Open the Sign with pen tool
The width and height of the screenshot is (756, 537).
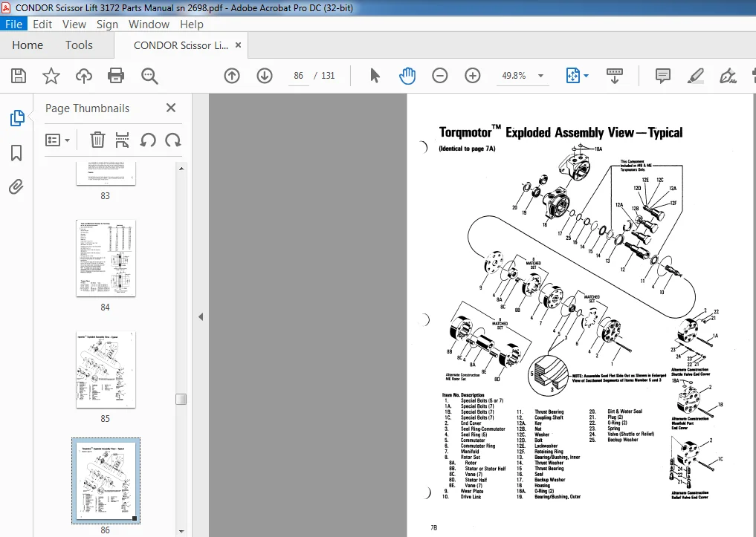coord(728,76)
